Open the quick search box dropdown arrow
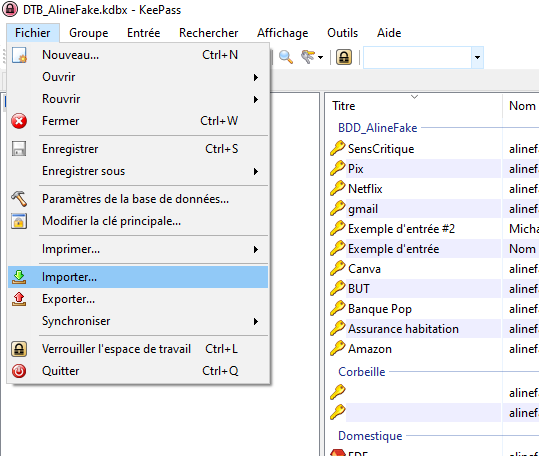The height and width of the screenshot is (456, 539). coord(477,57)
